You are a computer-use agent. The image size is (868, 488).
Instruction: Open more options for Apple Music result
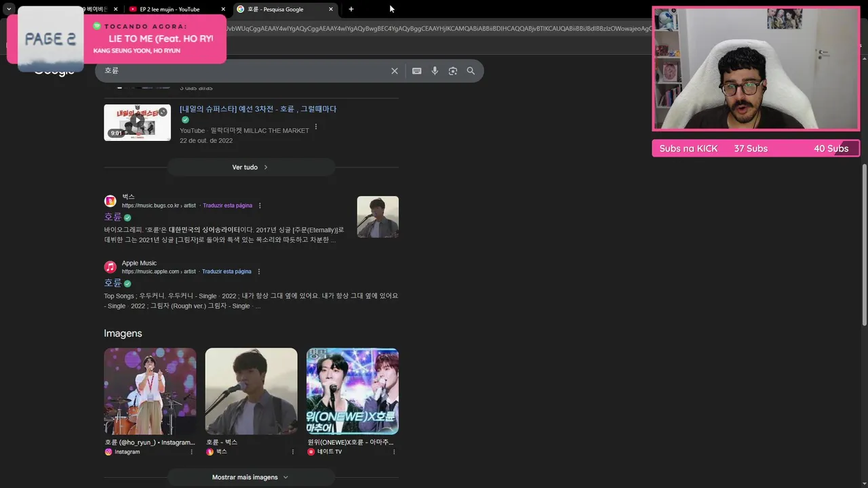pyautogui.click(x=258, y=272)
